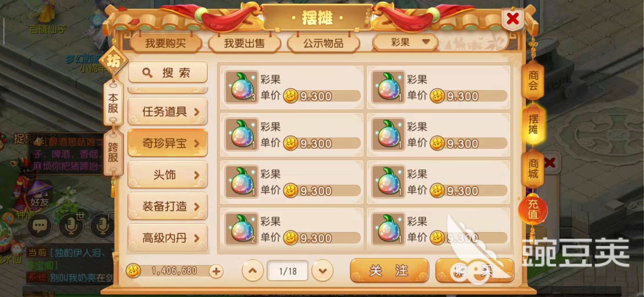644x297 pixels.
Task: Switch to 跨服 cross-server toggle
Action: 113,153
